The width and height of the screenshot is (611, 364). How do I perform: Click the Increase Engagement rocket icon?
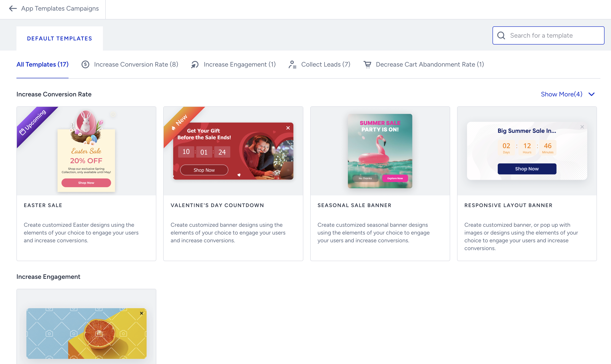pos(195,64)
